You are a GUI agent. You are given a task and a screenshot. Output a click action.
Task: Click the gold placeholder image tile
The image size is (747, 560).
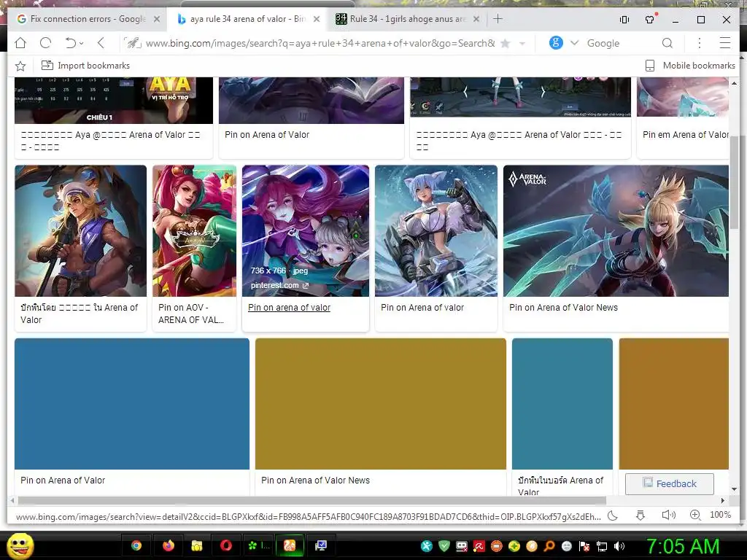(381, 404)
